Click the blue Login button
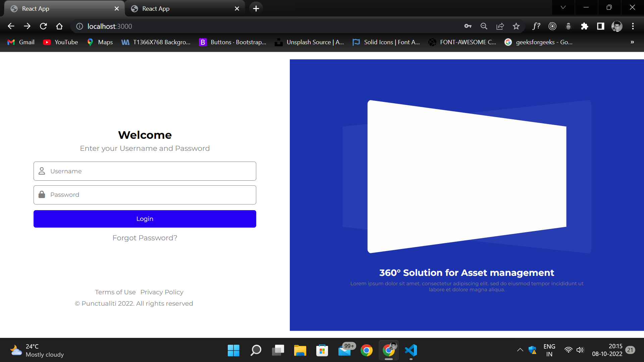The height and width of the screenshot is (362, 644). point(145,219)
